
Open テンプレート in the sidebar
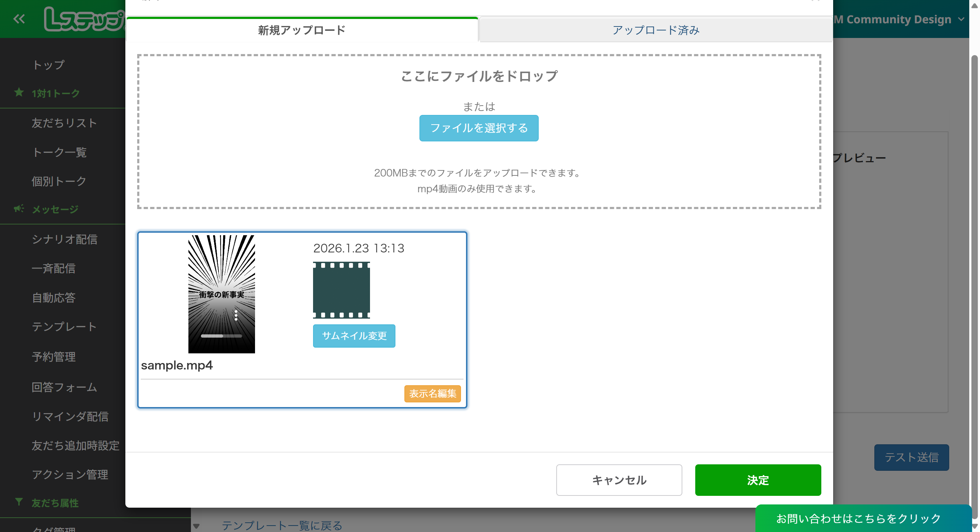(64, 327)
